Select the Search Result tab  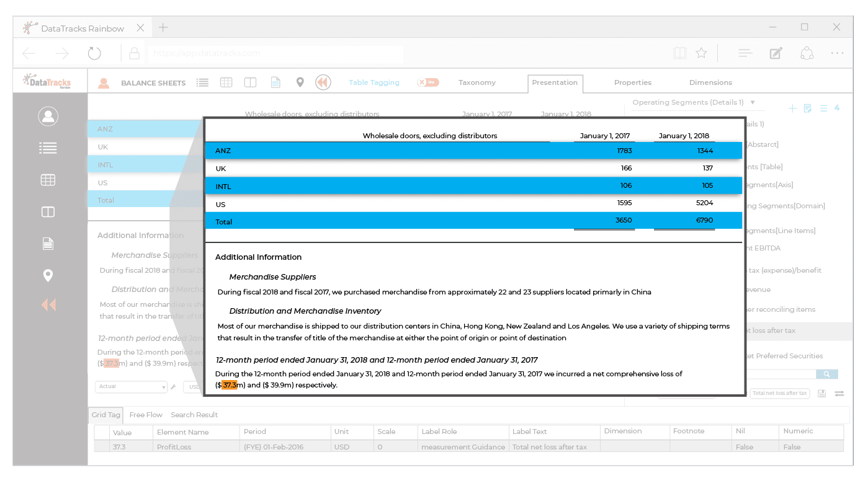coord(194,415)
